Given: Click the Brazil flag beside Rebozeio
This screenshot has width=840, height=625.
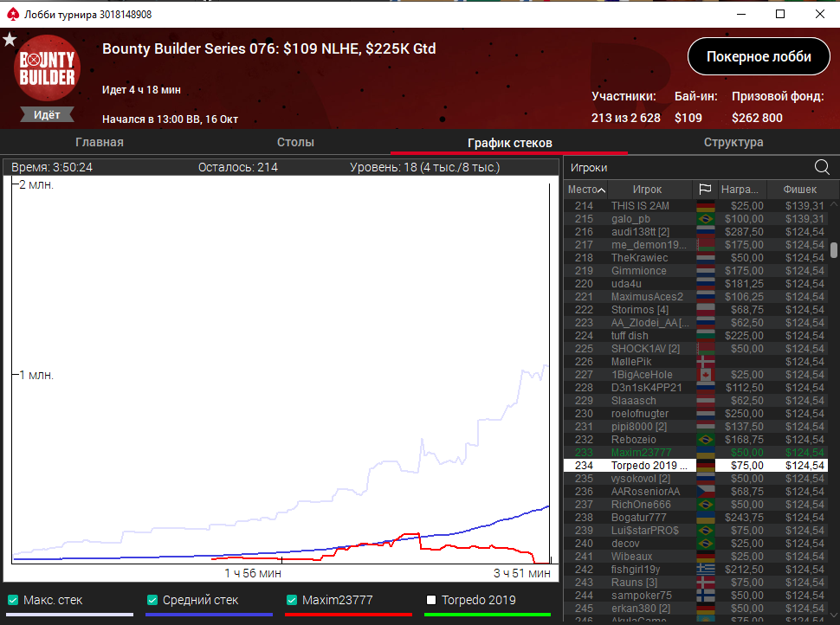Looking at the screenshot, I should [x=706, y=440].
